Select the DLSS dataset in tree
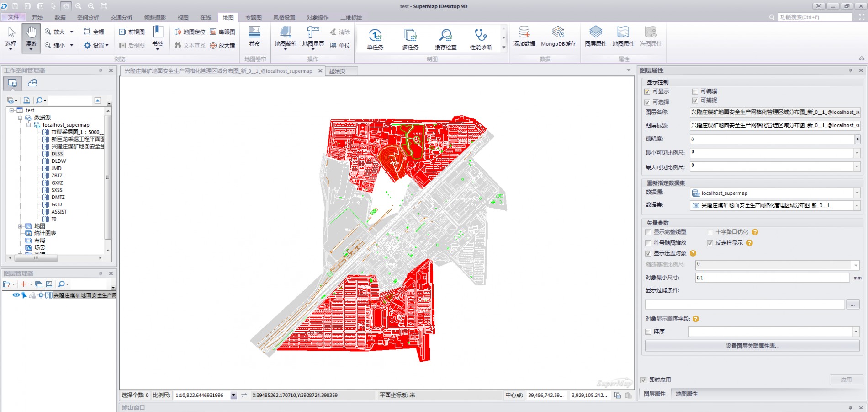Image resolution: width=868 pixels, height=412 pixels. click(57, 154)
